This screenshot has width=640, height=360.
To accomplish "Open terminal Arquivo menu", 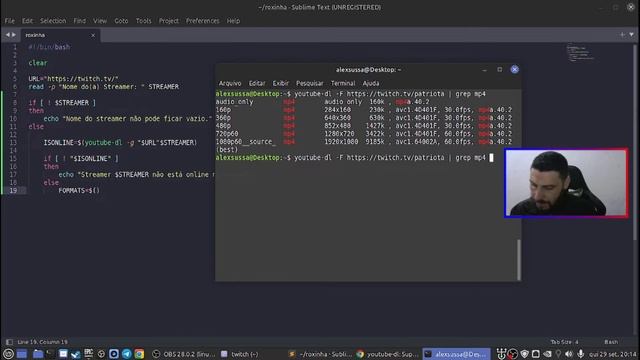I will tap(230, 83).
